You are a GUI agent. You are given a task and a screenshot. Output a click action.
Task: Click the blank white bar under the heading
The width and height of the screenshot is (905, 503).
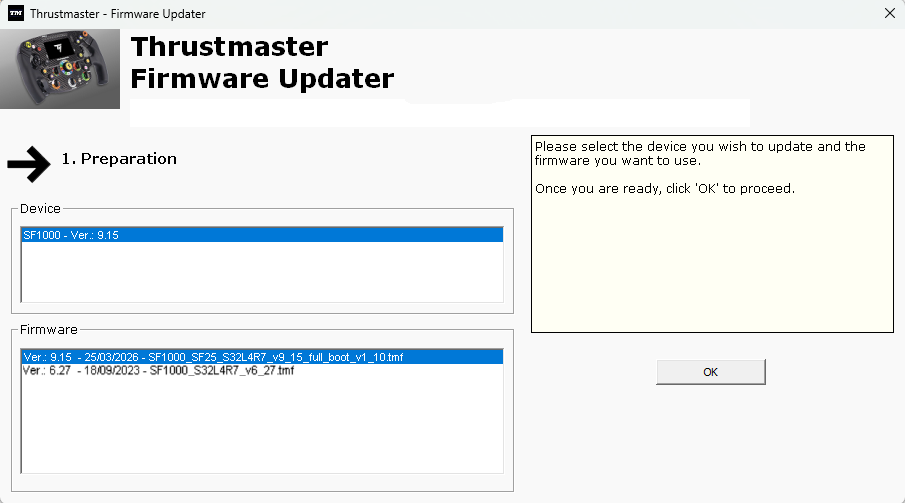440,112
